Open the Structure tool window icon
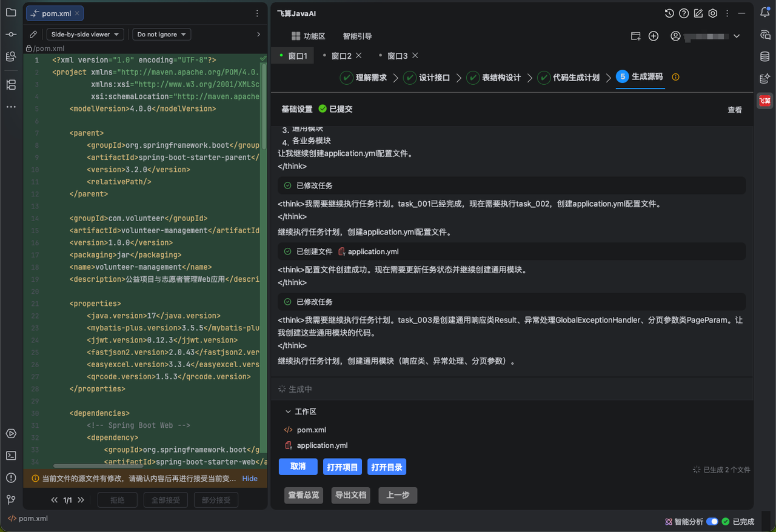Screen dimensions: 776x532 (x=11, y=84)
